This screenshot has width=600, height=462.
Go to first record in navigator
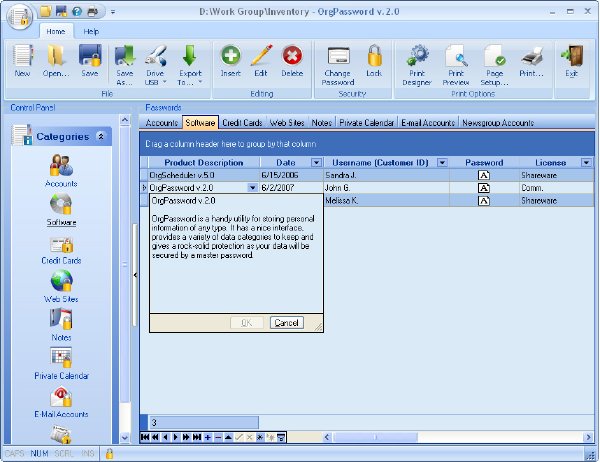coord(145,437)
